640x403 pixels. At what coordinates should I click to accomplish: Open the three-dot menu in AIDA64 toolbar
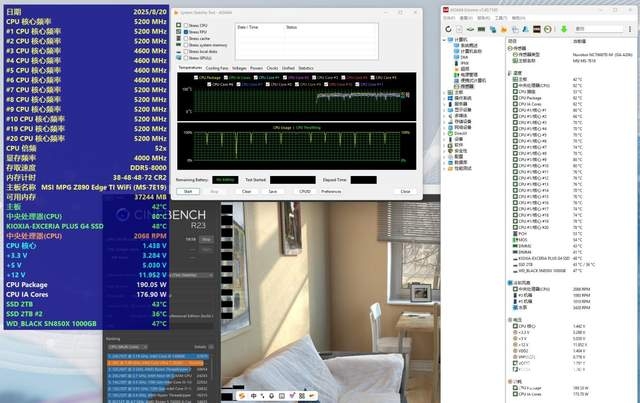[x=630, y=29]
